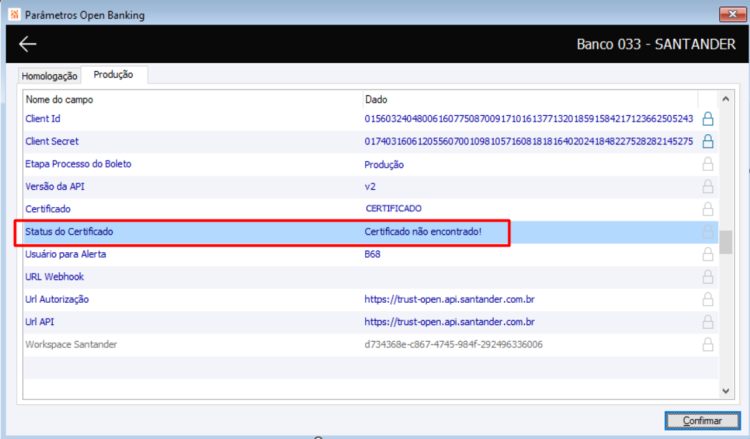Click the B68 user alert value

[x=372, y=254]
